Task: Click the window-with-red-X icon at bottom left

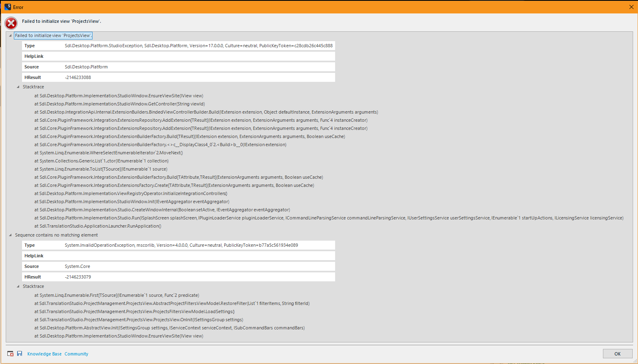Action: [x=11, y=354]
